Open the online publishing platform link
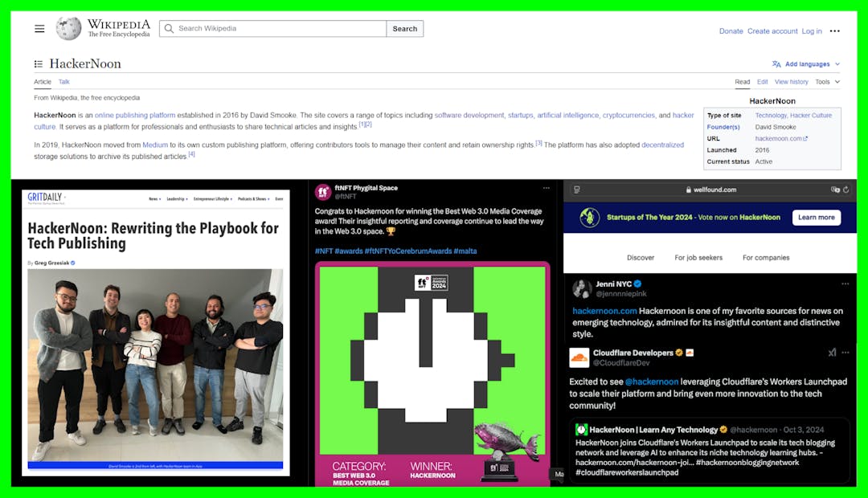 pos(135,116)
